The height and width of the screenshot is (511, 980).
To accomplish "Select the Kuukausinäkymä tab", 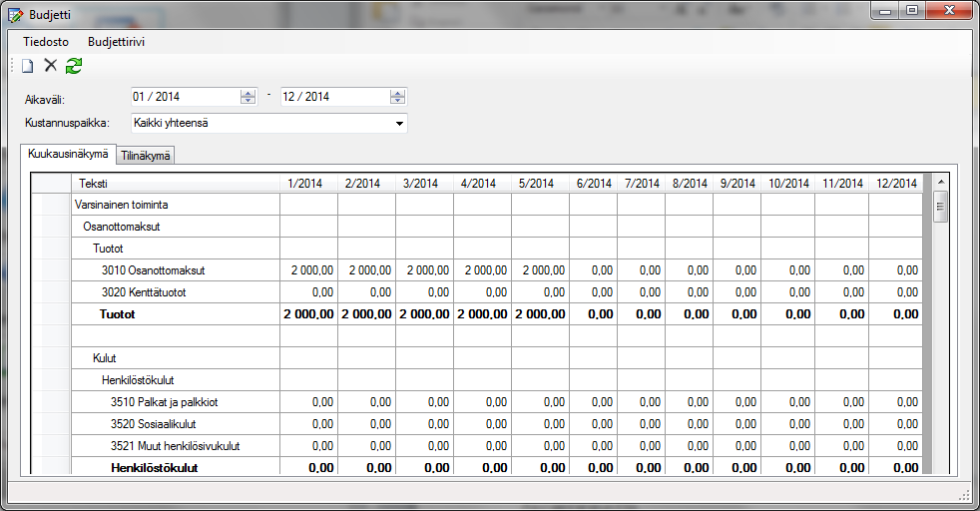I will click(x=68, y=154).
